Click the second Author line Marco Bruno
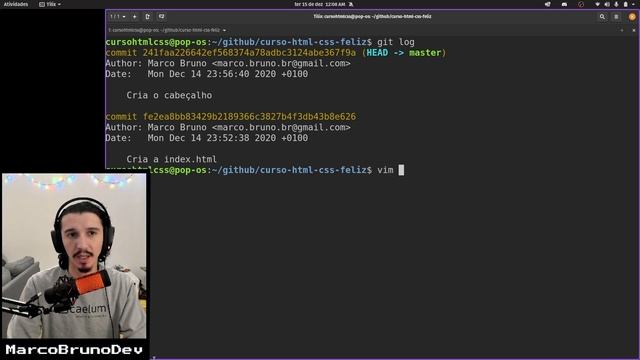 (x=228, y=127)
